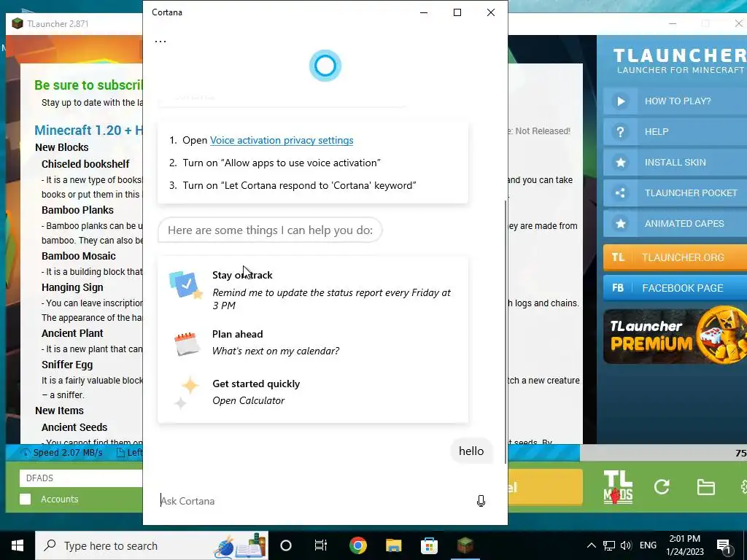Click the hello chat message bubble
The width and height of the screenshot is (747, 560).
click(471, 451)
